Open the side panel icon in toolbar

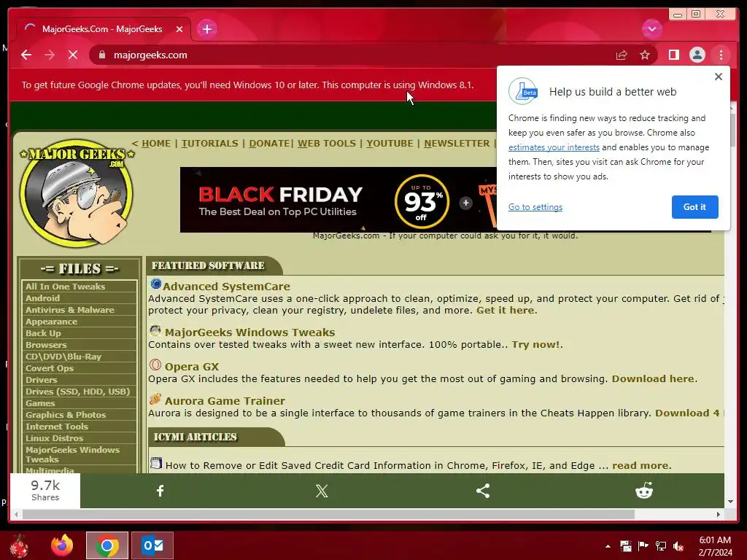click(x=673, y=55)
